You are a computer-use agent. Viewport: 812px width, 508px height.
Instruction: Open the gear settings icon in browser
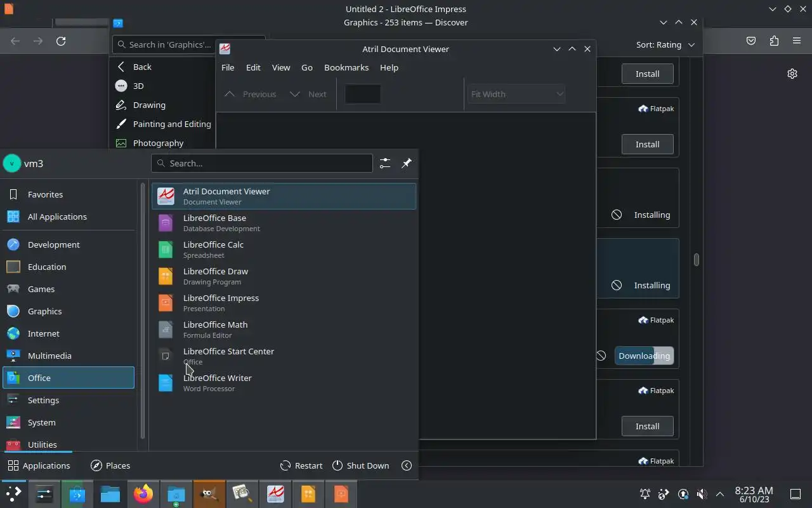[792, 74]
